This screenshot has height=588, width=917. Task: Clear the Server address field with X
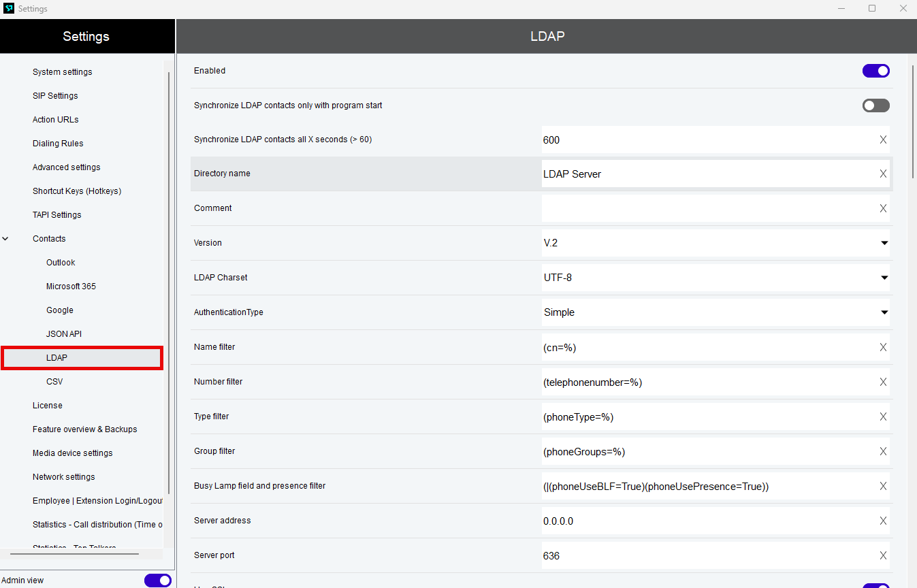[x=883, y=521]
